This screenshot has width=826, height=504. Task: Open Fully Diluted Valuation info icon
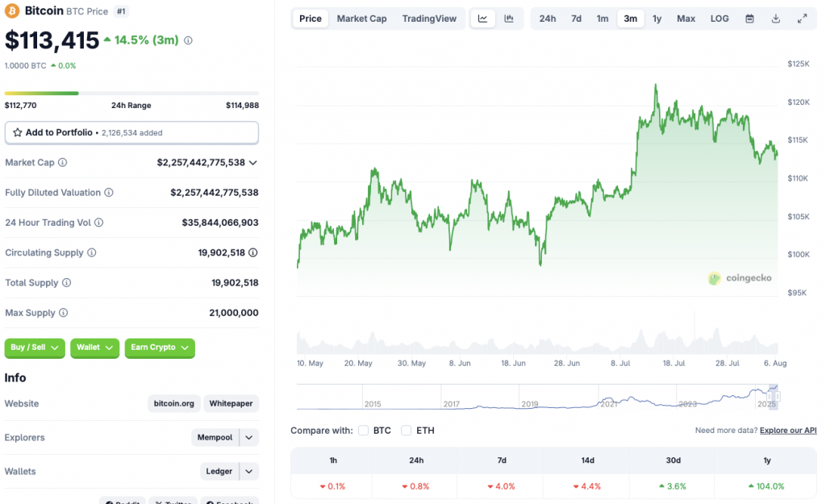coord(109,192)
